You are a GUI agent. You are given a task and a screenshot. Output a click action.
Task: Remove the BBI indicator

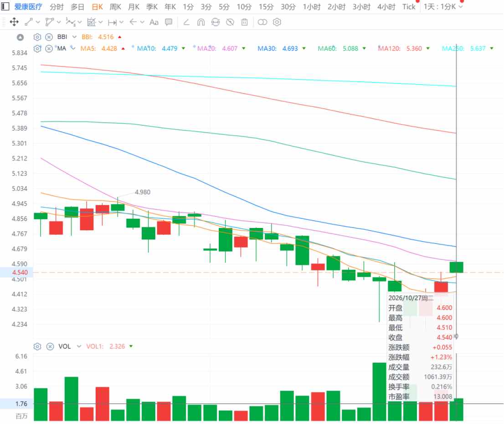(49, 37)
